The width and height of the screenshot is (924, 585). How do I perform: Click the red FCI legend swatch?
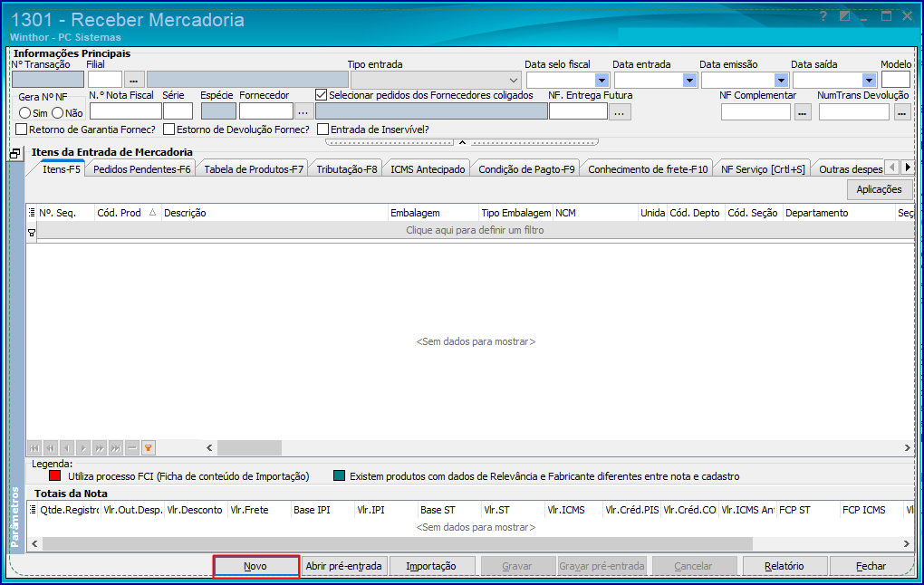tap(54, 475)
